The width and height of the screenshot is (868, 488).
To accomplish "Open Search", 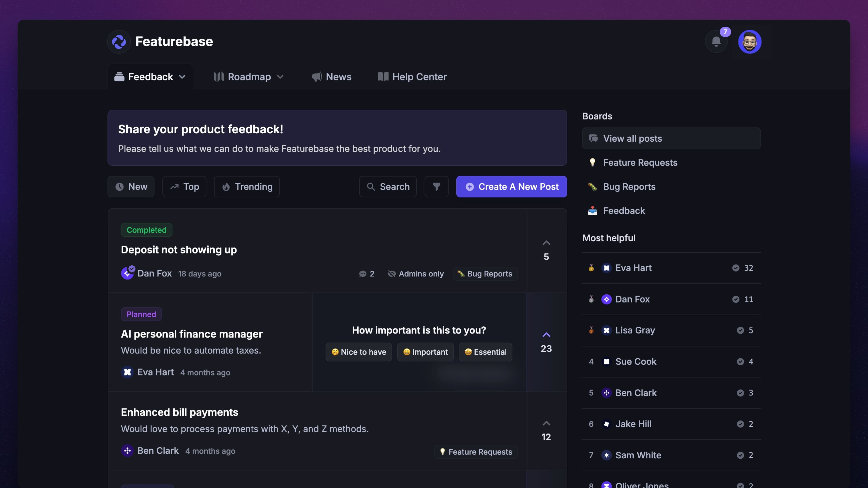I will click(x=387, y=187).
